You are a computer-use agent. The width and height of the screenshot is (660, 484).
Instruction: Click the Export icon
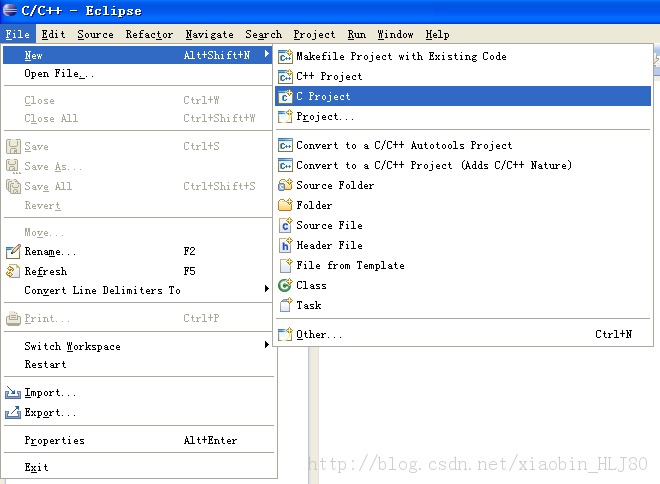click(13, 412)
